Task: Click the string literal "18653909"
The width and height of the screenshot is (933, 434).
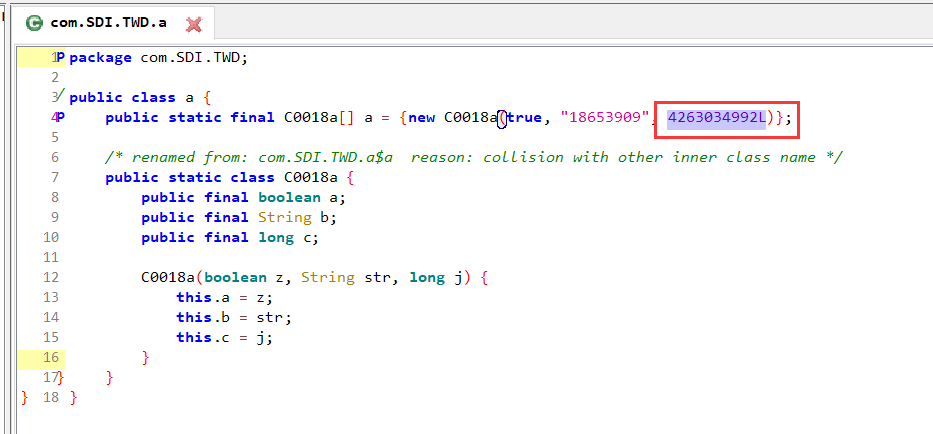Action: pos(604,118)
